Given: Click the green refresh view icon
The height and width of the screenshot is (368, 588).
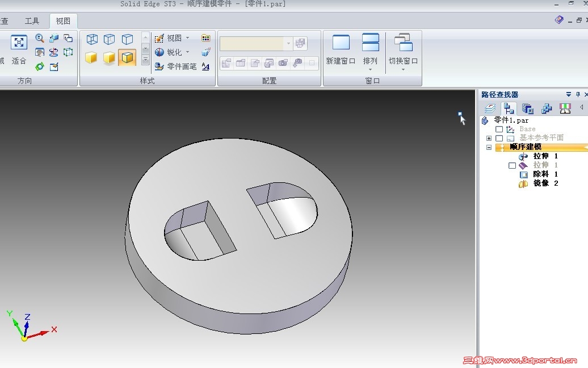Looking at the screenshot, I should coord(39,66).
